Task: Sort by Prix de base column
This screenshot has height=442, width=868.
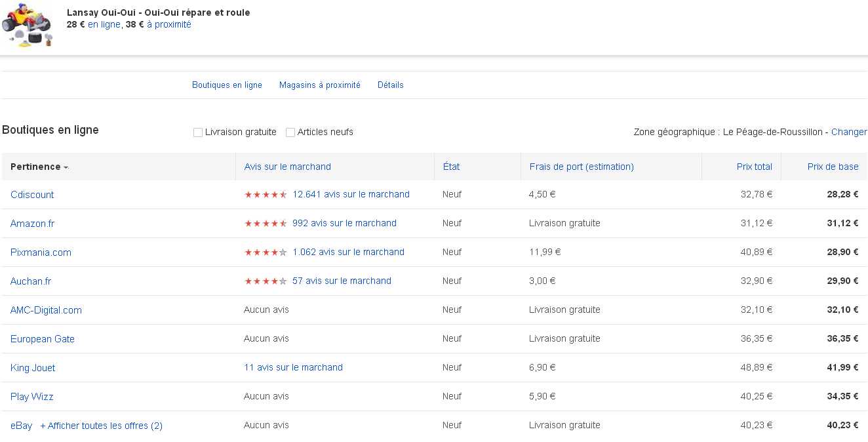Action: click(x=833, y=167)
